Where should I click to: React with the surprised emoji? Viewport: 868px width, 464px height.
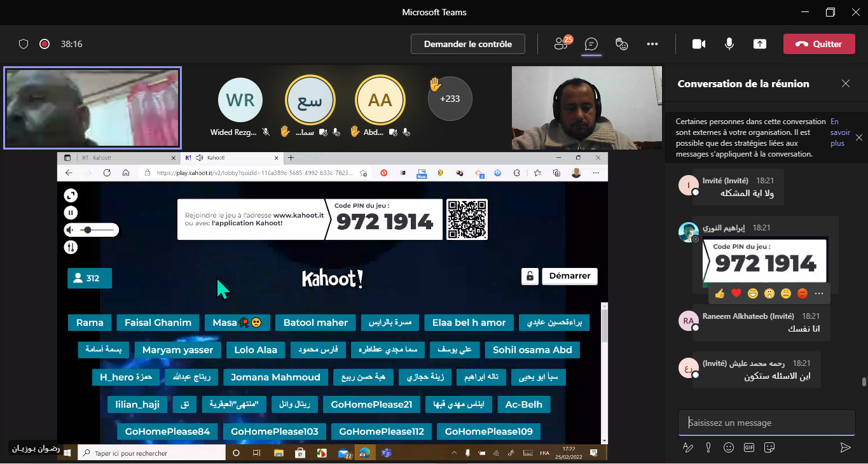pyautogui.click(x=769, y=293)
